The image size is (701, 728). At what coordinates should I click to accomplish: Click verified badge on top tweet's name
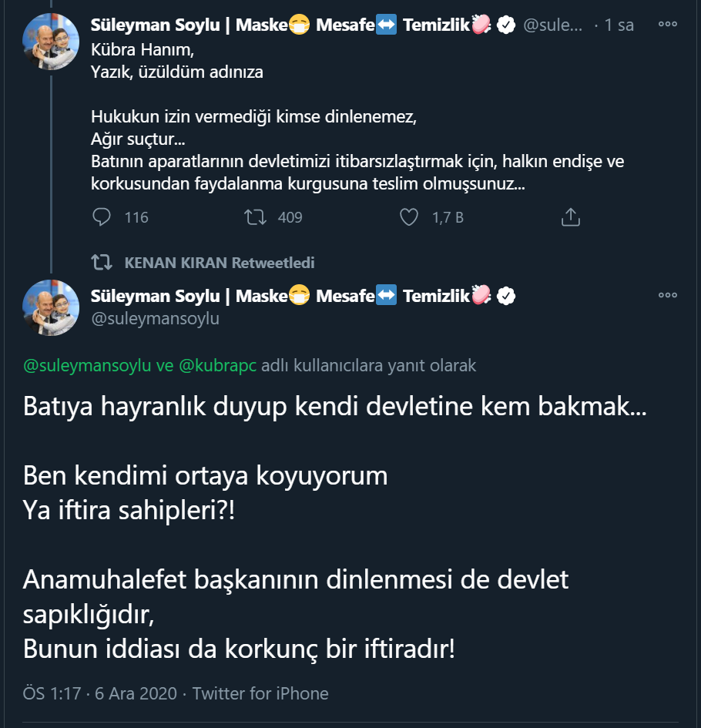coord(506,25)
